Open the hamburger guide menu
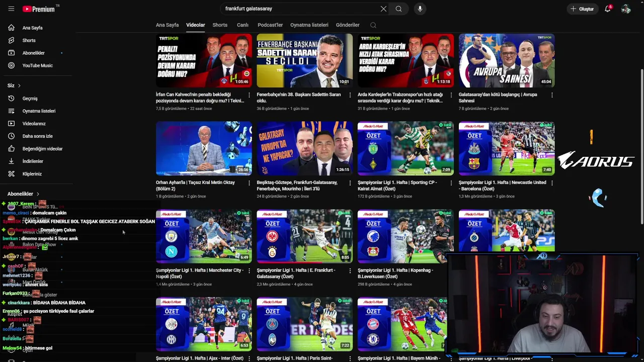The height and width of the screenshot is (362, 644). pos(11,9)
